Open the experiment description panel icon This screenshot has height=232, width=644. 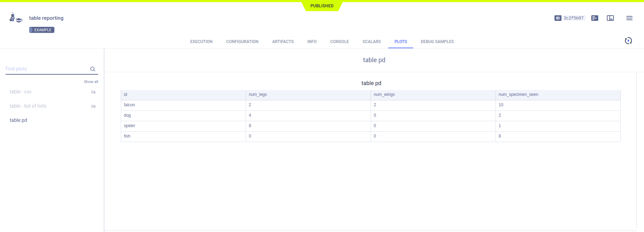pyautogui.click(x=594, y=18)
